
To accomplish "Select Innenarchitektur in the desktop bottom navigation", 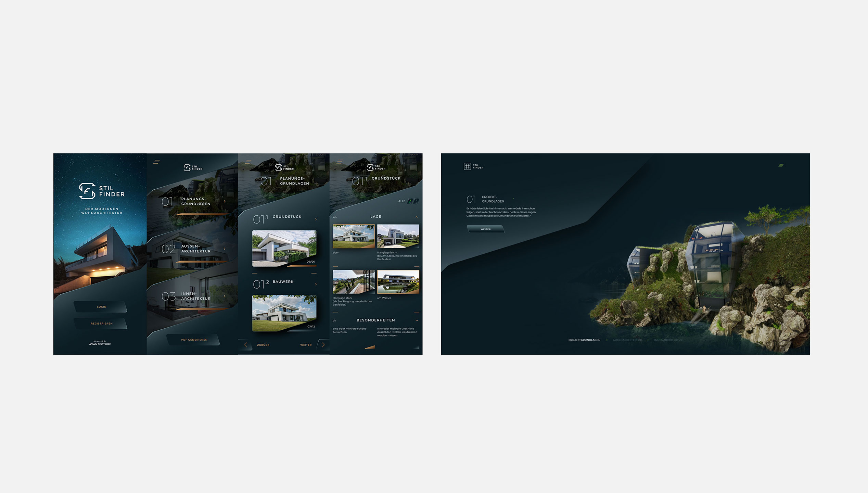I will [x=668, y=340].
